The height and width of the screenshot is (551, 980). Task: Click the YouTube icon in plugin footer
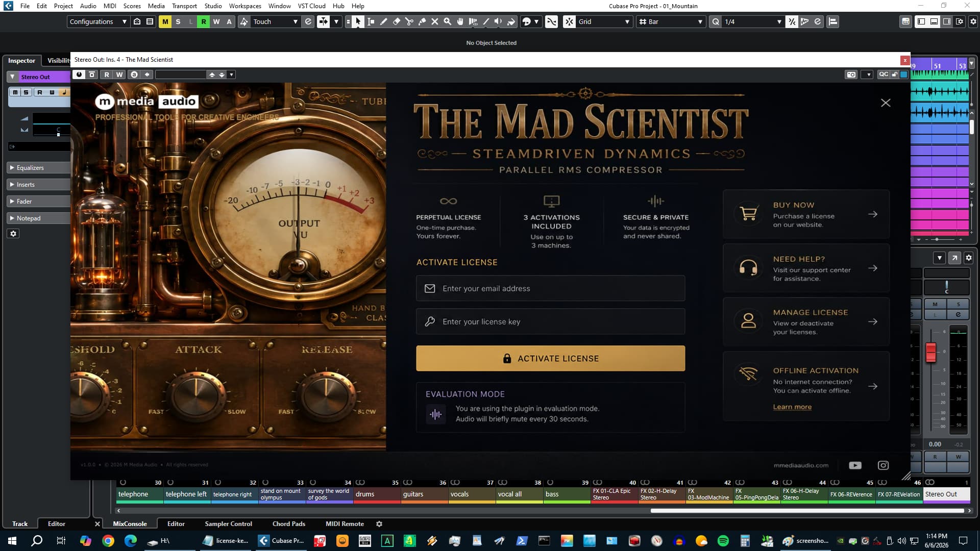pos(855,465)
